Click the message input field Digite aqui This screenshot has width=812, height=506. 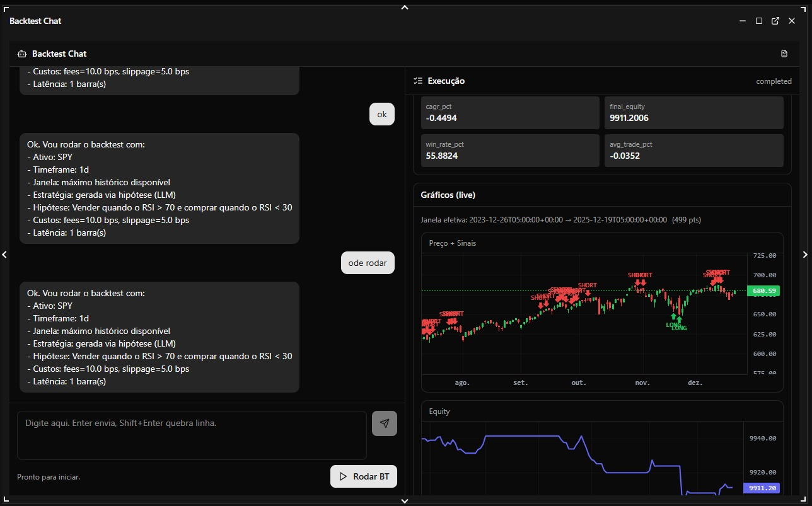click(x=192, y=435)
